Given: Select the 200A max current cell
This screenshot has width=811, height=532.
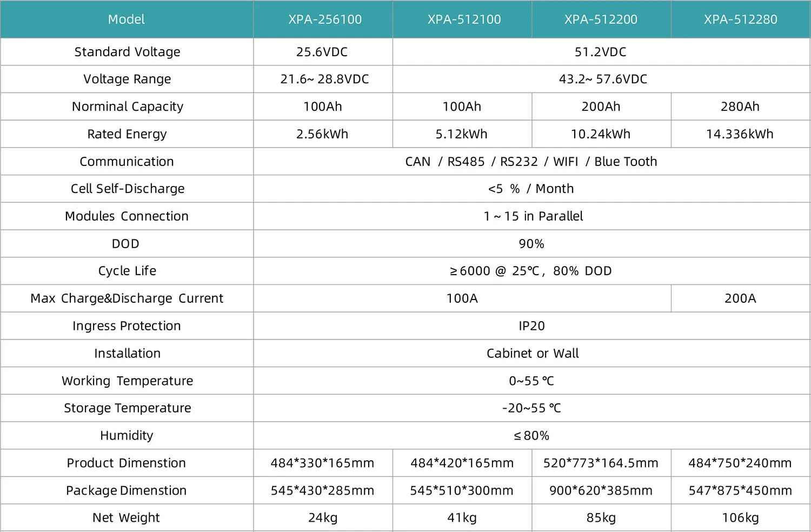Looking at the screenshot, I should click(740, 298).
